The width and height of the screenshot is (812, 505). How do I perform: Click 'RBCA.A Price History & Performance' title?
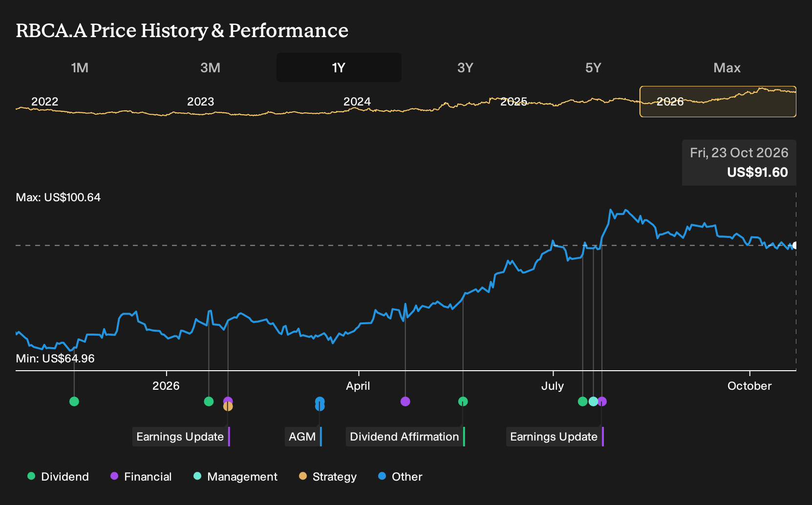(x=182, y=30)
